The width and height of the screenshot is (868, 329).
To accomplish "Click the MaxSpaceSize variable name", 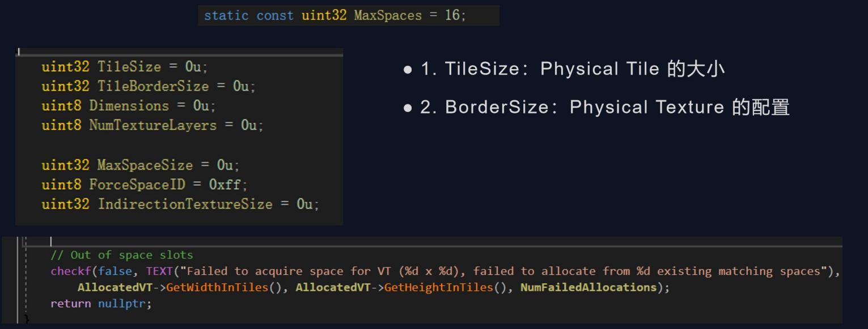I will (x=145, y=165).
